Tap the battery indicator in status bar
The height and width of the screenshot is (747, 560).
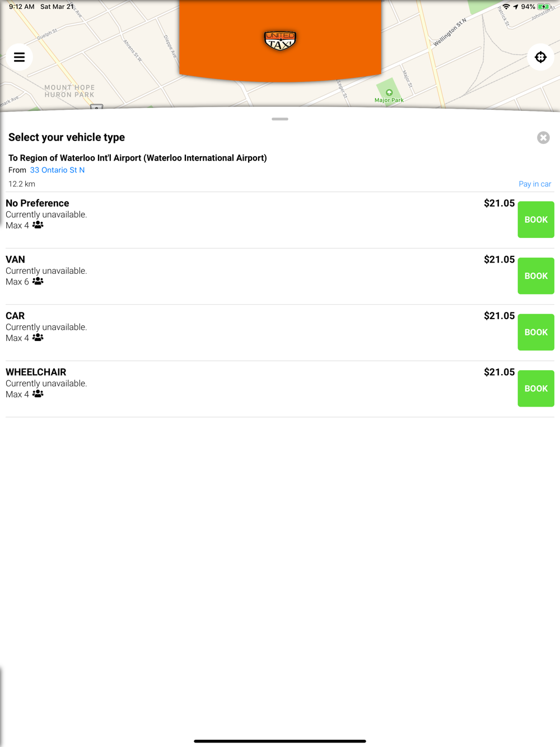point(543,7)
